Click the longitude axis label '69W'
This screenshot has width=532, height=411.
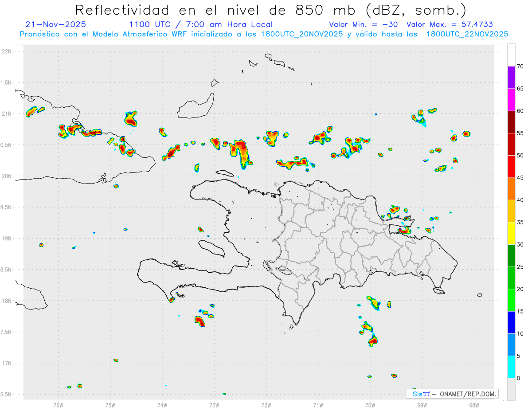[422, 405]
